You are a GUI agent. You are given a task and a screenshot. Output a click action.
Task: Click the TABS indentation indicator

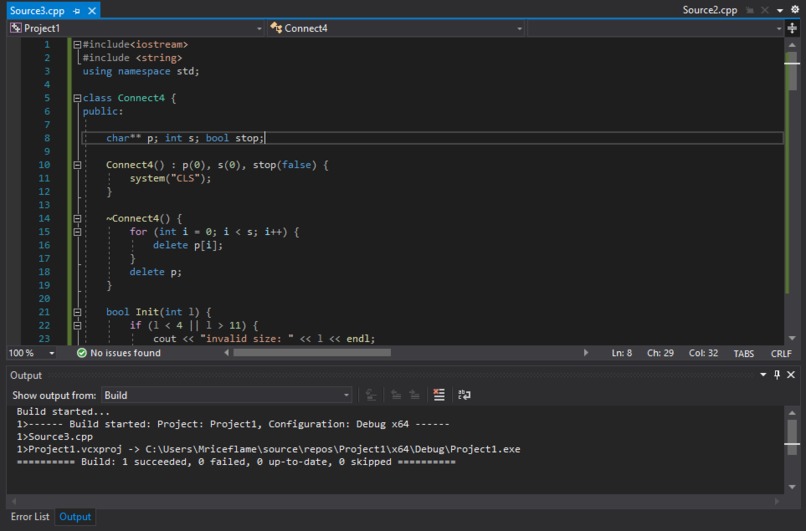[744, 353]
